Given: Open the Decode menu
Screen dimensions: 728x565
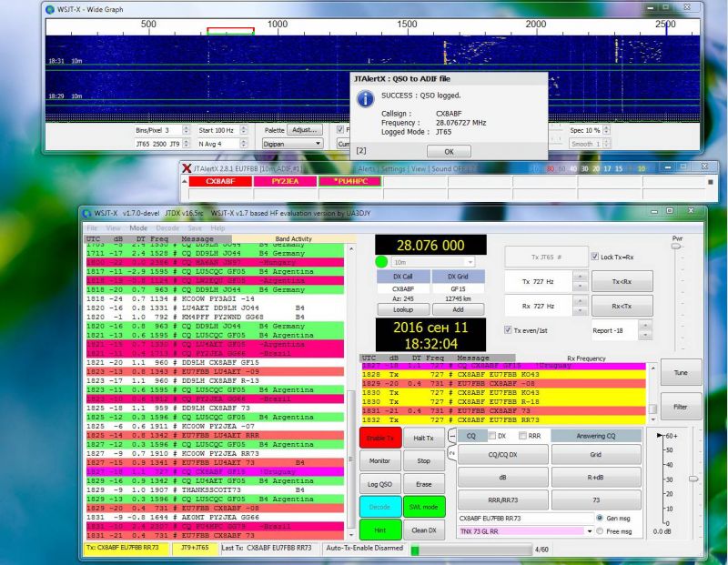Looking at the screenshot, I should click(167, 228).
